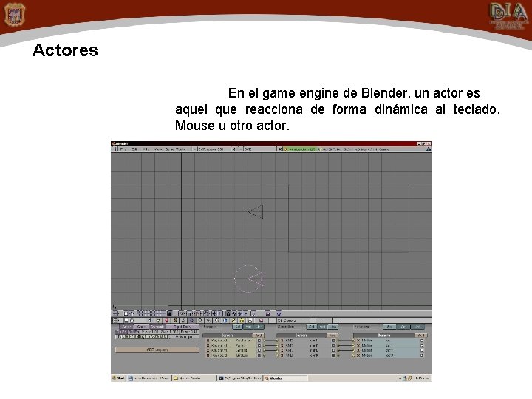Viewport: 532px width, 399px height.
Task: Open World buttons icon in buttons header
Action: pos(225,321)
